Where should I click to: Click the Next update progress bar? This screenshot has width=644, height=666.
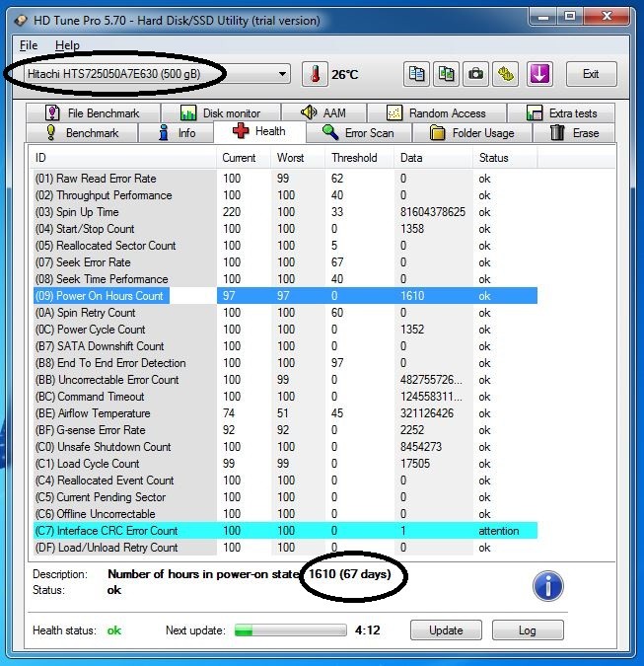click(291, 629)
